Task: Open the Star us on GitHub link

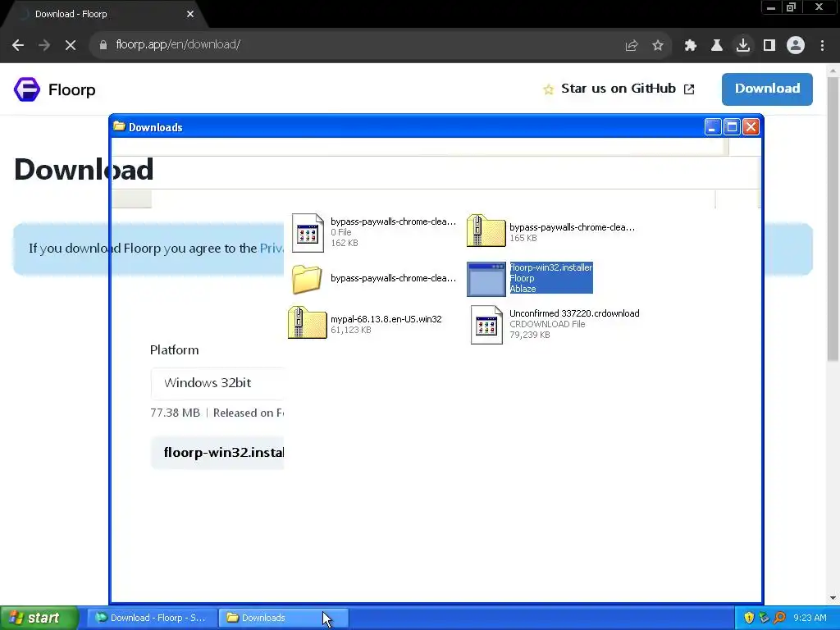Action: (x=619, y=89)
